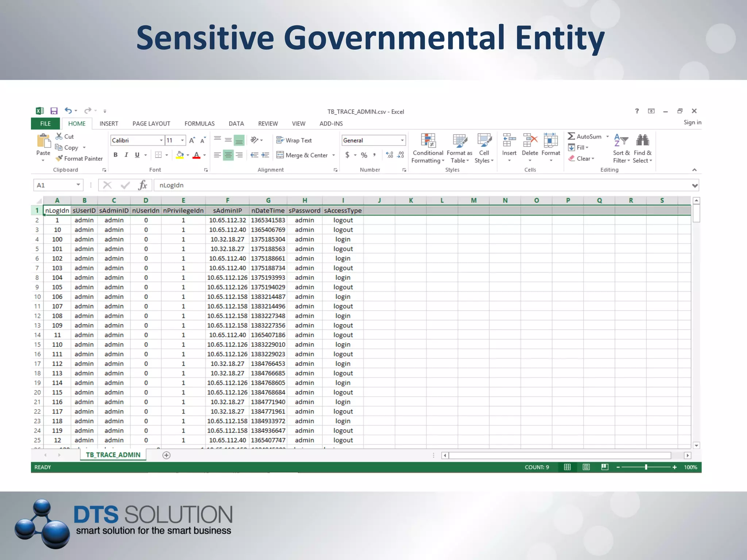Toggle Bold formatting
The image size is (747, 560).
116,155
